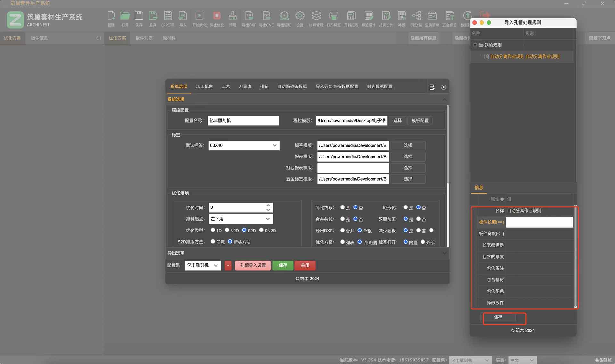Open the 默认标签 60X40 dropdown
615x364 pixels.
244,145
